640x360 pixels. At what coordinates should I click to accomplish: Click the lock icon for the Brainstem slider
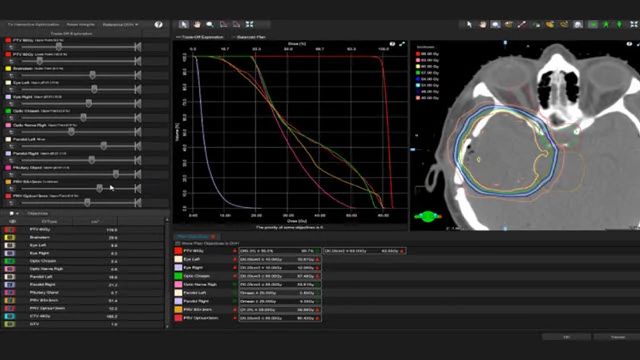[11, 76]
